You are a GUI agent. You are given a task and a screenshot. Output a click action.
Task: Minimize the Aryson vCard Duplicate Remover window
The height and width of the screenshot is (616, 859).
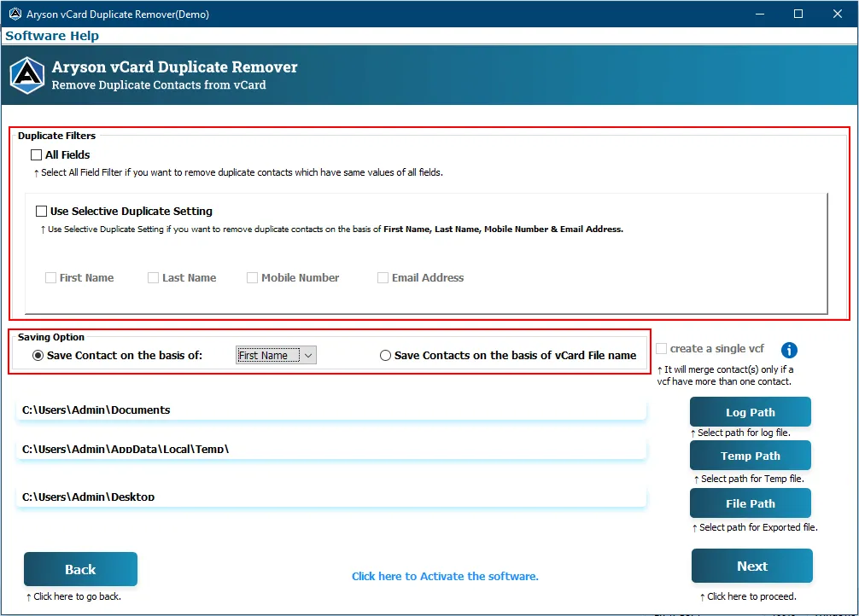(759, 14)
